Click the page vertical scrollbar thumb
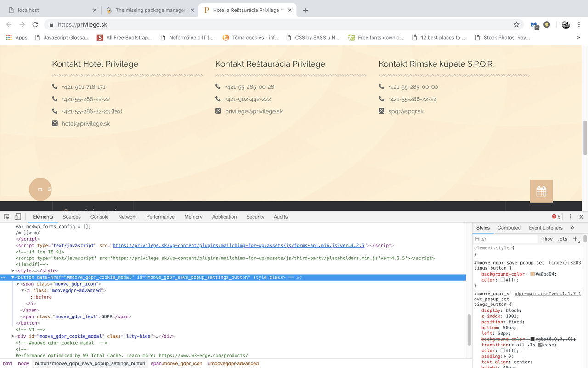Image resolution: width=588 pixels, height=368 pixels. coord(585,138)
